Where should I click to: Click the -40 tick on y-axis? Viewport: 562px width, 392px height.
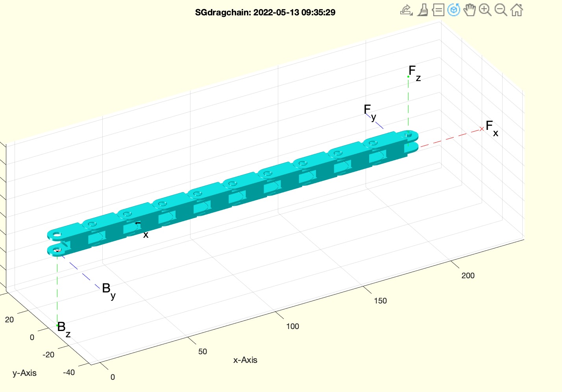(x=69, y=372)
